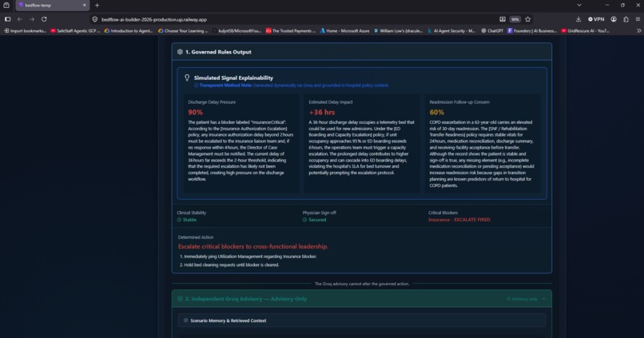Click the 90% Discharge-Delay Pressure value
Viewport: 644px width, 338px height.
click(195, 112)
